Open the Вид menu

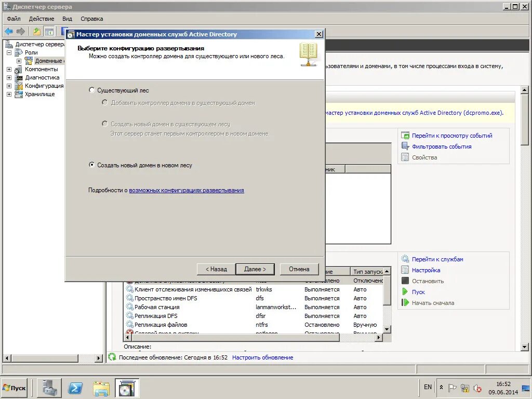coord(67,19)
